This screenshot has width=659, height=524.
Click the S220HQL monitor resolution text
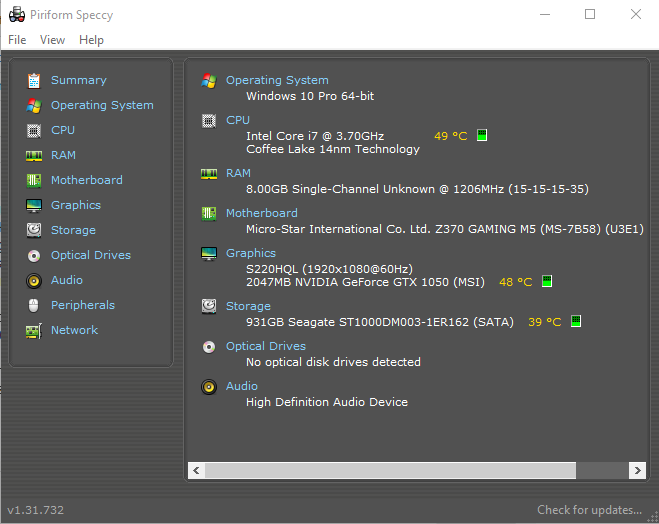tap(330, 269)
